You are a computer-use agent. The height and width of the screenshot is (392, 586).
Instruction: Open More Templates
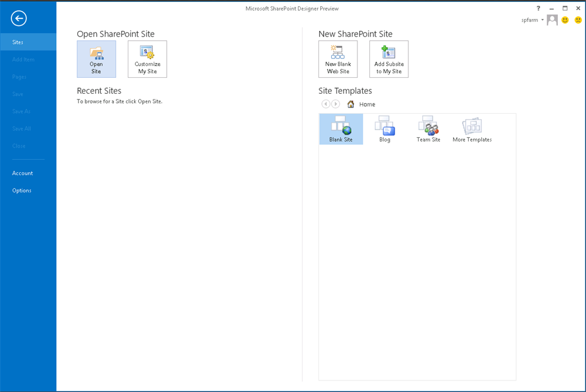[x=472, y=129]
